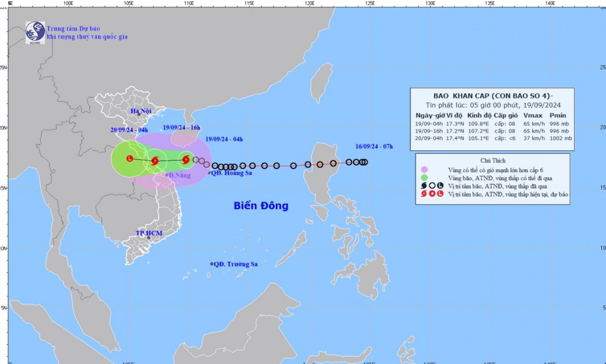
Task: Select the Đ.Nẵng city marker dot
Action: (167, 175)
